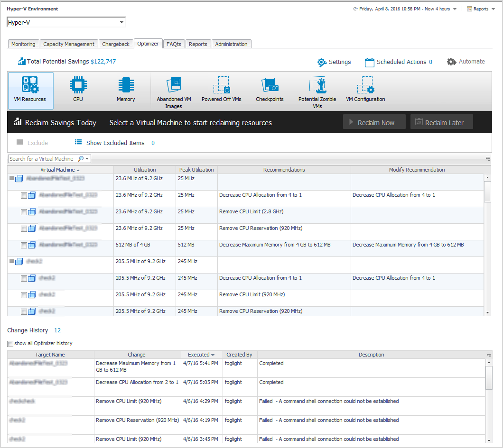Screen dimensions: 503x448
Task: Click Show Excluded Items link
Action: tap(115, 143)
